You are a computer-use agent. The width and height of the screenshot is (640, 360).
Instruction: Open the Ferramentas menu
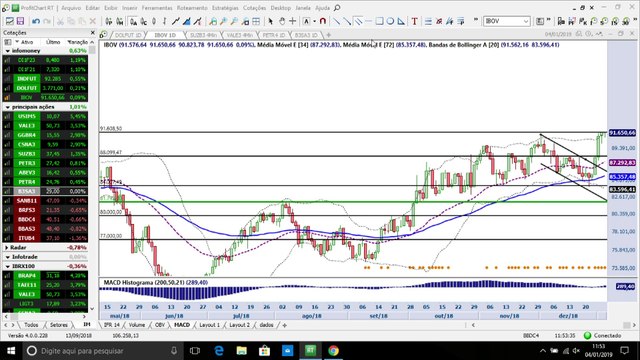click(157, 8)
